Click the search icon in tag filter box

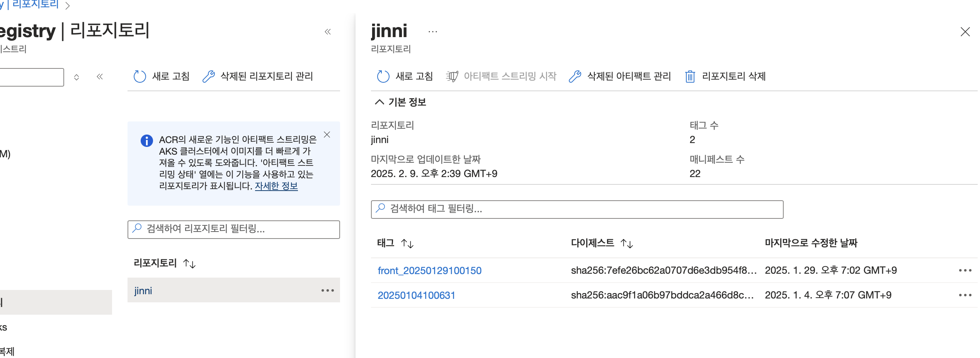click(381, 210)
